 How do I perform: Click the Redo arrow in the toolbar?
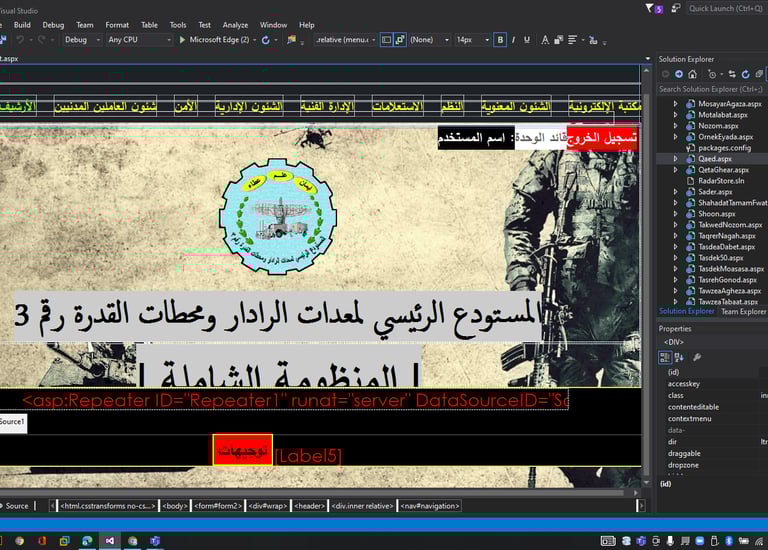point(42,40)
